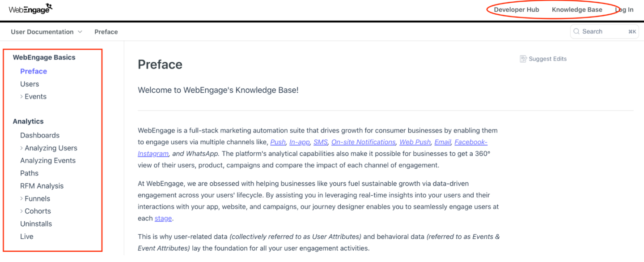Click the Suggest Edits pencil icon
The height and width of the screenshot is (262, 644).
(522, 59)
